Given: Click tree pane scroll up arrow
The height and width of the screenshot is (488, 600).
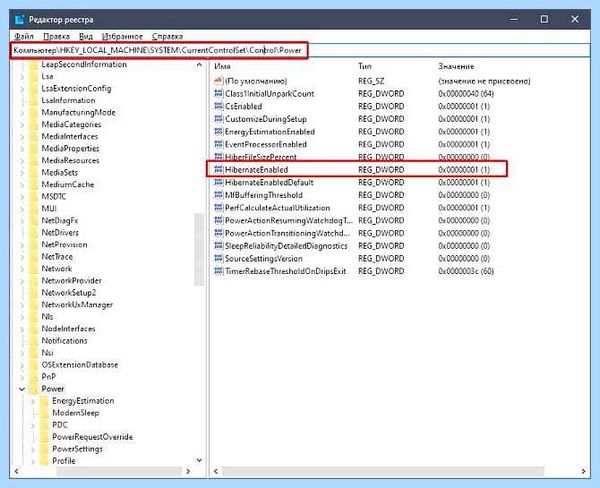Looking at the screenshot, I should coord(199,65).
